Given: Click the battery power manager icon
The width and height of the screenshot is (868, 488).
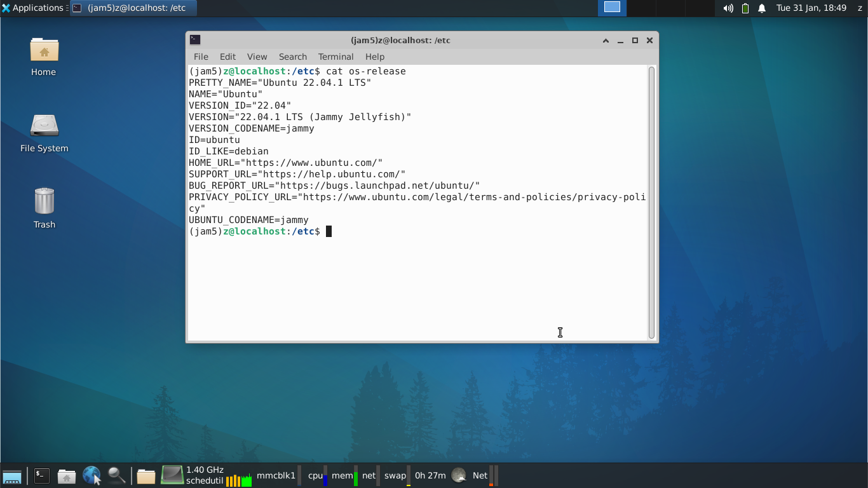Looking at the screenshot, I should click(x=745, y=8).
